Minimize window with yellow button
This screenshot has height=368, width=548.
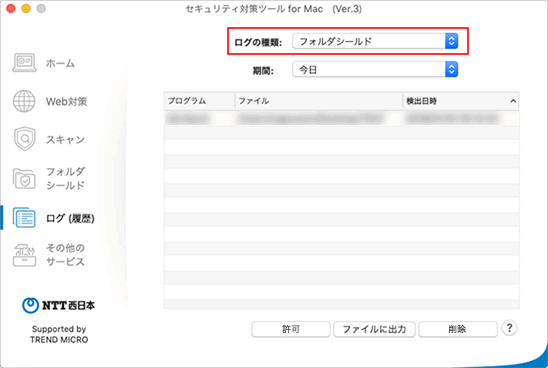pos(26,8)
